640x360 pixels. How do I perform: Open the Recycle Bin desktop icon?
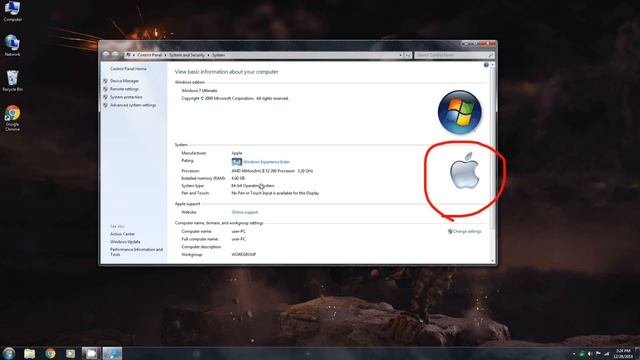tap(12, 80)
